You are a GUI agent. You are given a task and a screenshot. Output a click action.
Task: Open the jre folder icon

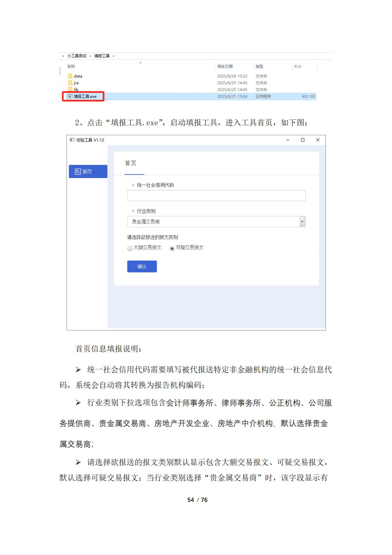click(x=70, y=83)
